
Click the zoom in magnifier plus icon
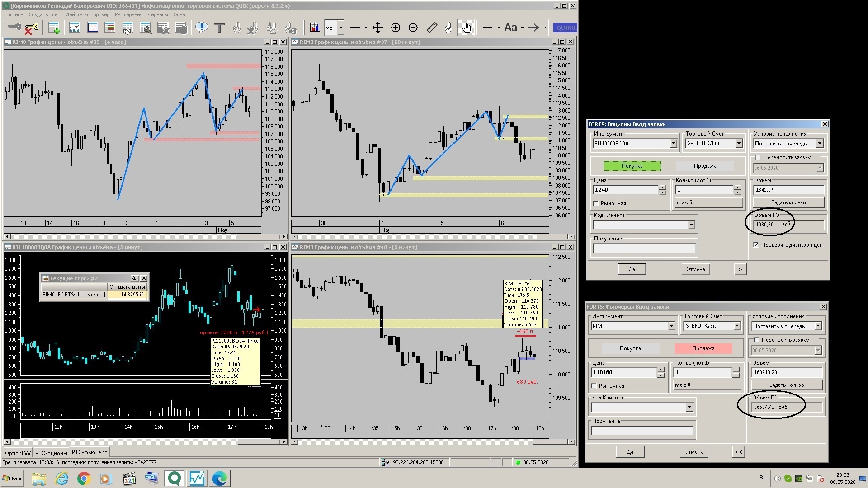coord(395,28)
